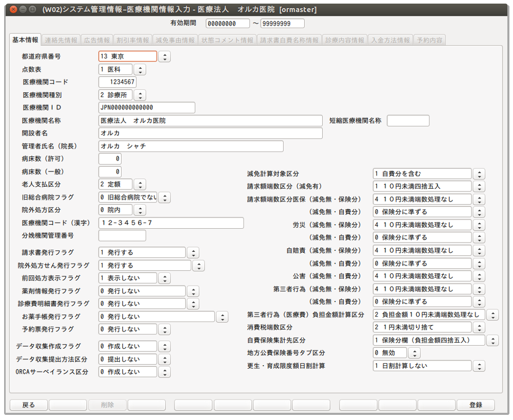
Task: Show the 請求書自費名称情報 tab
Action: [x=289, y=40]
